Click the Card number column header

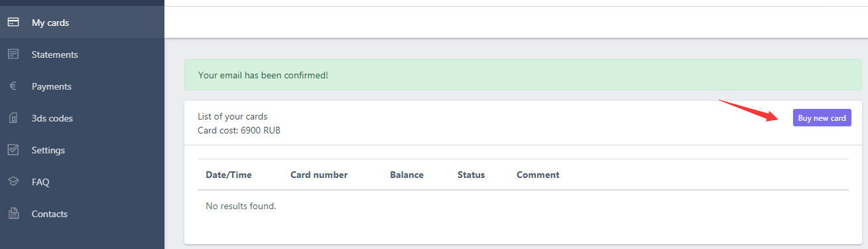point(319,175)
